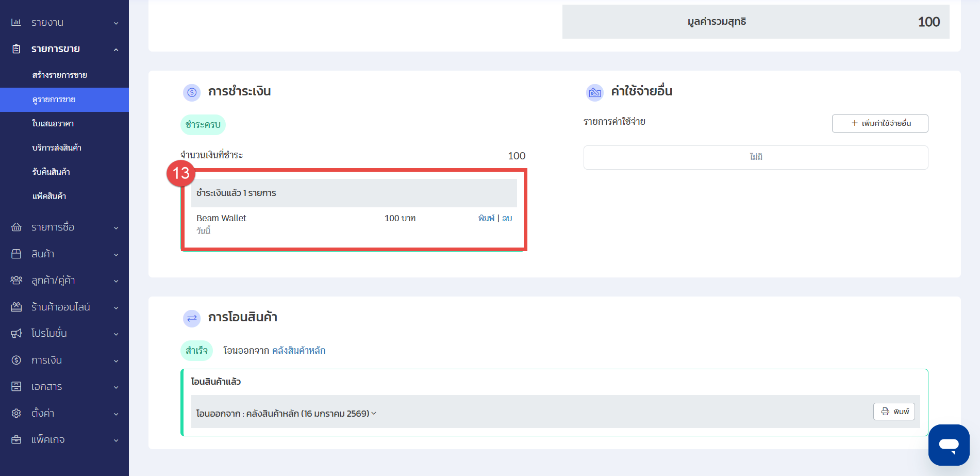Image resolution: width=980 pixels, height=476 pixels.
Task: Expand the เอกสาร sidebar menu
Action: [x=115, y=387]
